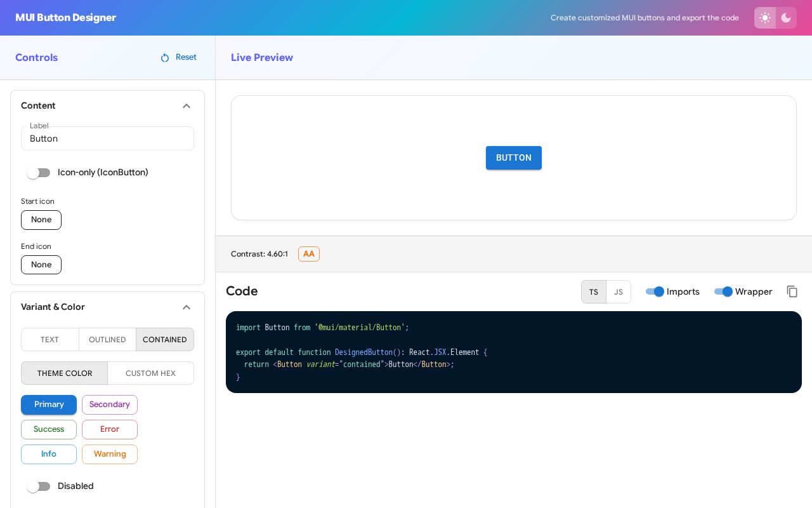Click the blue BUTTON in live preview
812x508 pixels.
514,158
